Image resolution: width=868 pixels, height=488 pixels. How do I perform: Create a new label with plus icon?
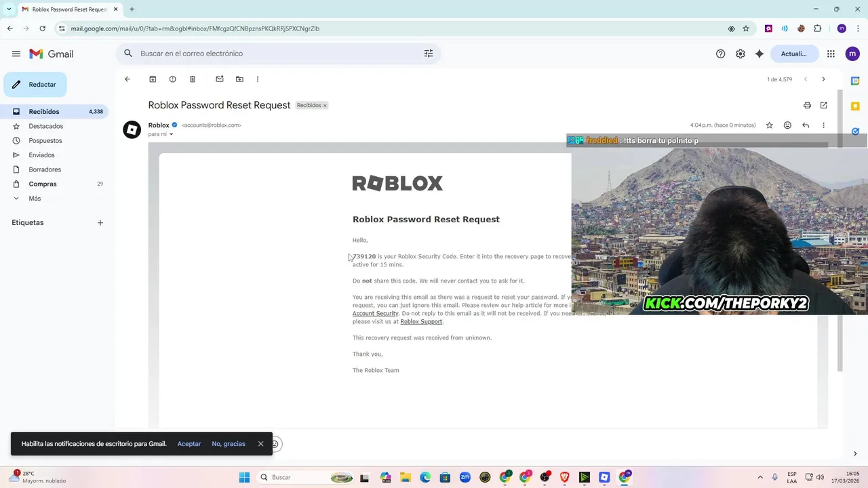pyautogui.click(x=100, y=223)
